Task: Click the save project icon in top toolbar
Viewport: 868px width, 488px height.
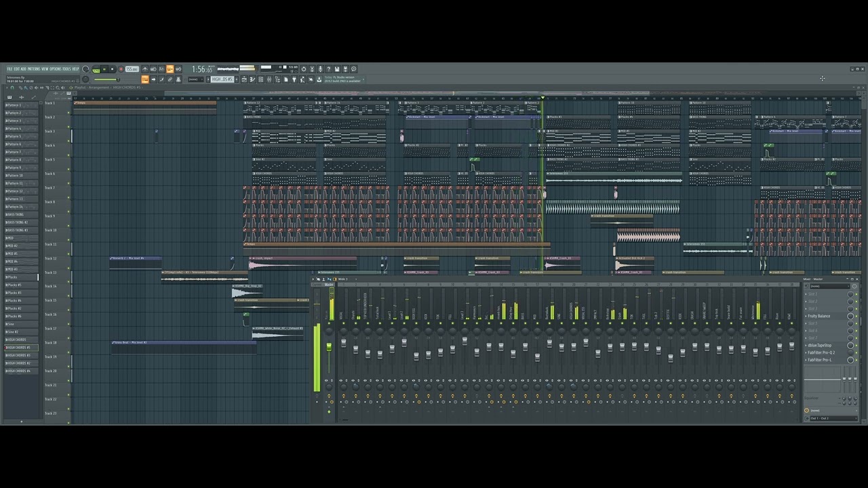Action: coord(337,68)
